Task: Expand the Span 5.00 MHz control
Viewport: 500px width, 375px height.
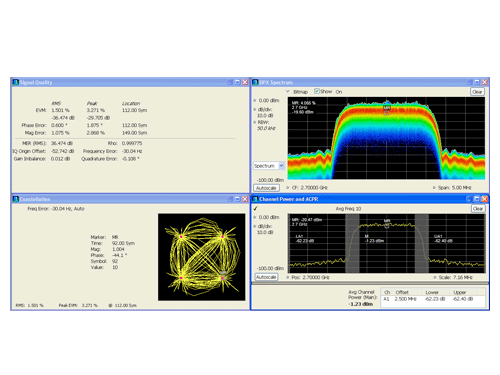Action: pos(434,188)
